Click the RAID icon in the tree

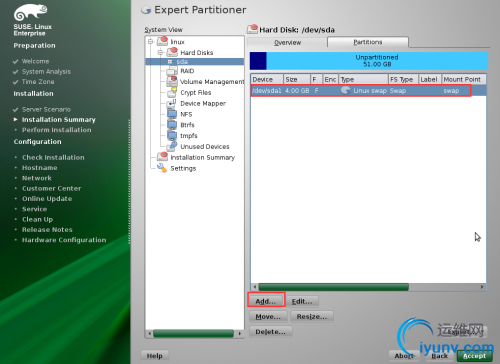click(x=172, y=71)
